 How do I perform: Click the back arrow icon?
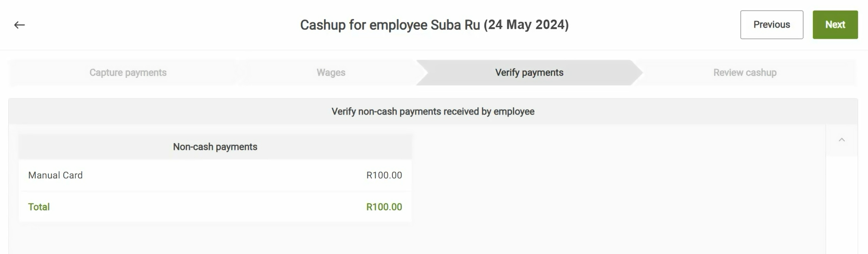point(19,25)
